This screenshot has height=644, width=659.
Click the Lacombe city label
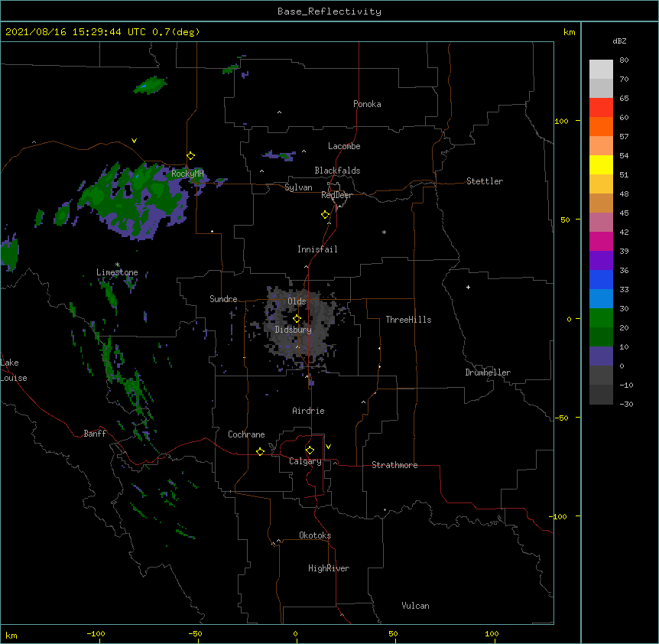pos(344,146)
